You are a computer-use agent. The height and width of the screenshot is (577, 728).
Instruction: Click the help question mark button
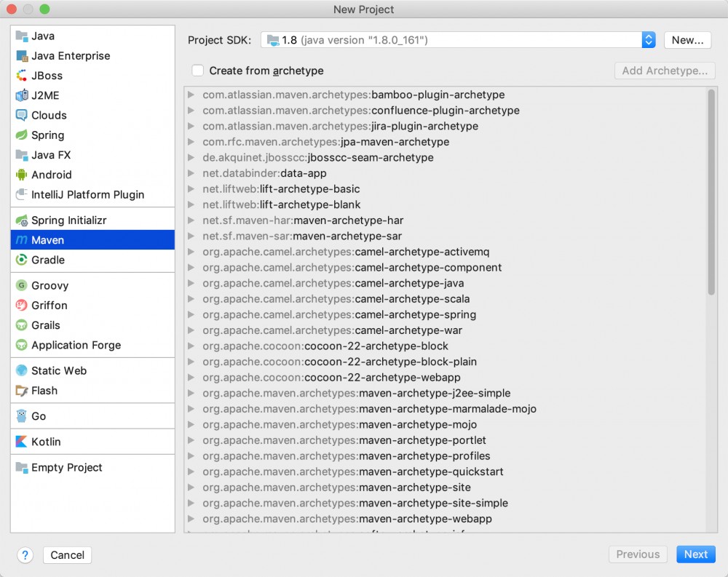(x=25, y=554)
